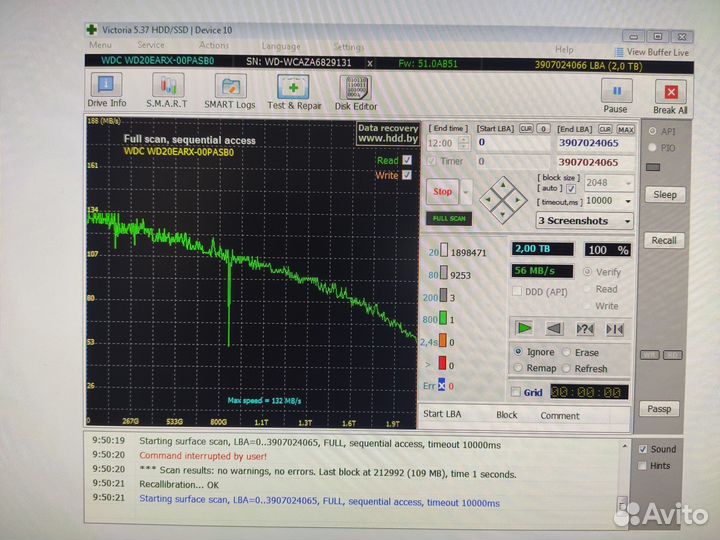Image resolution: width=720 pixels, height=540 pixels.
Task: Click the Break All icon
Action: (670, 97)
